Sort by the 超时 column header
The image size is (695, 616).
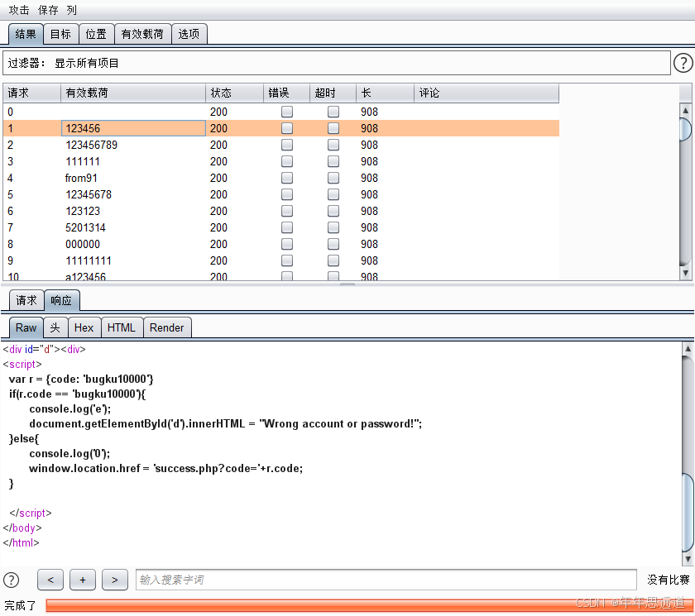pos(333,93)
